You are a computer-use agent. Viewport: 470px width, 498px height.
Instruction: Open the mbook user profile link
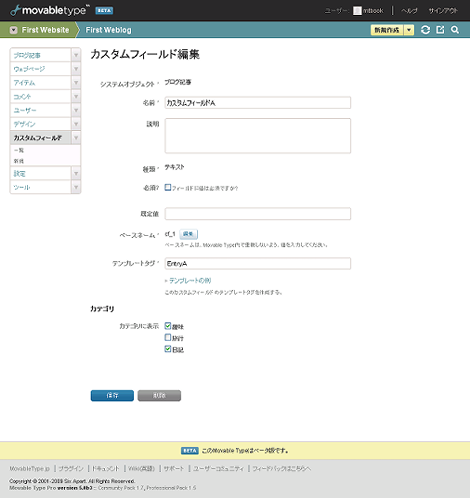tap(373, 11)
